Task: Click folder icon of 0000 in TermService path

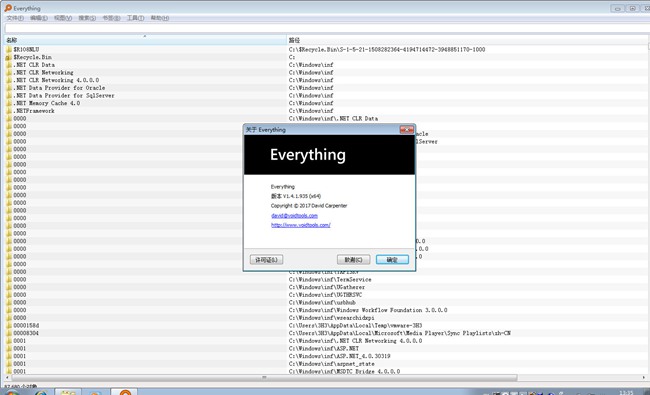Action: coord(9,279)
